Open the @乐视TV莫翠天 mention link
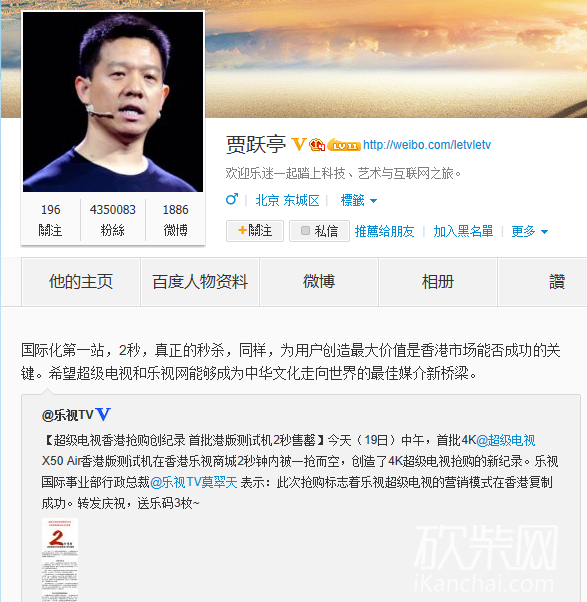Image resolution: width=587 pixels, height=602 pixels. coord(194,482)
